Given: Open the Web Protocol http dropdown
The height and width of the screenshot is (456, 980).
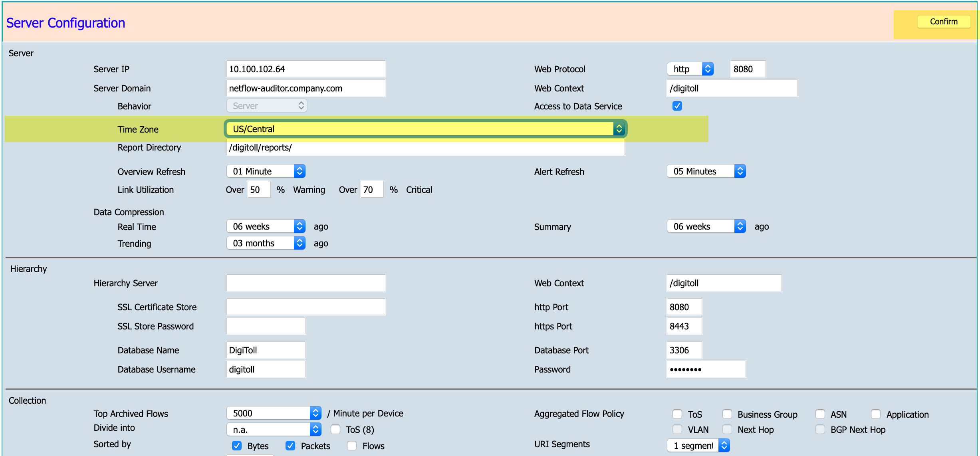Looking at the screenshot, I should click(690, 69).
